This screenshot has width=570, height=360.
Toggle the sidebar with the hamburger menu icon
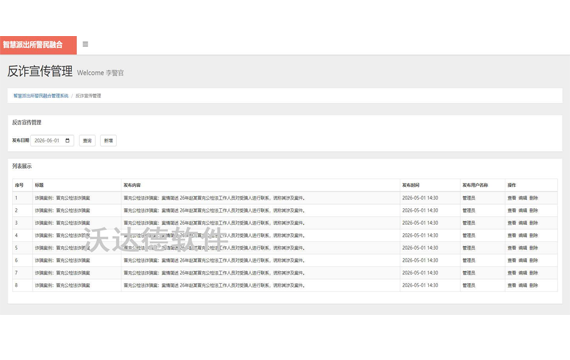tap(85, 44)
